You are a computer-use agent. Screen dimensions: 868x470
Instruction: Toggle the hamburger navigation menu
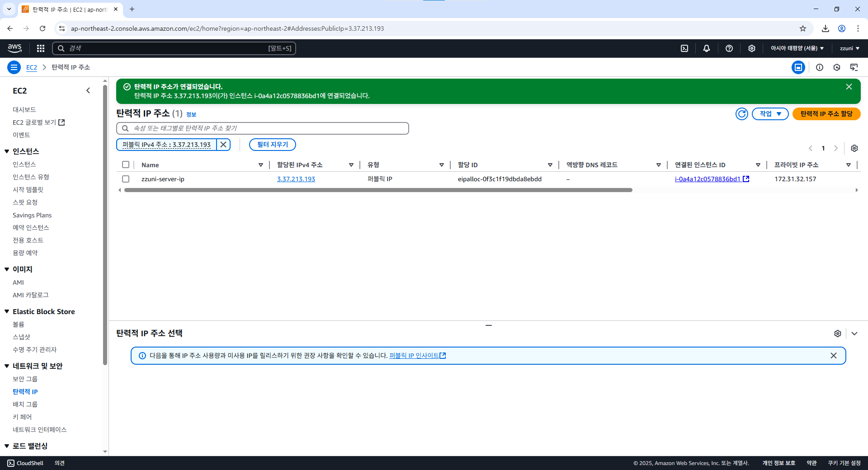point(14,67)
